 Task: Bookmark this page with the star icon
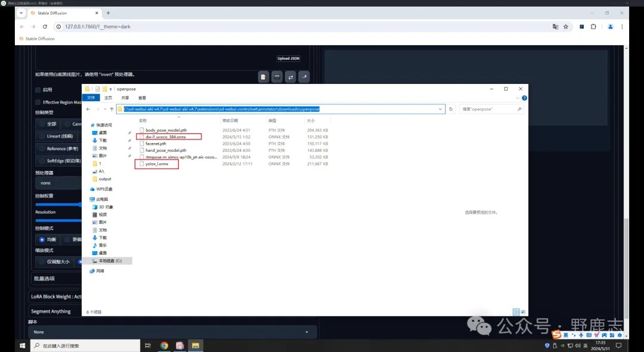coord(566,27)
